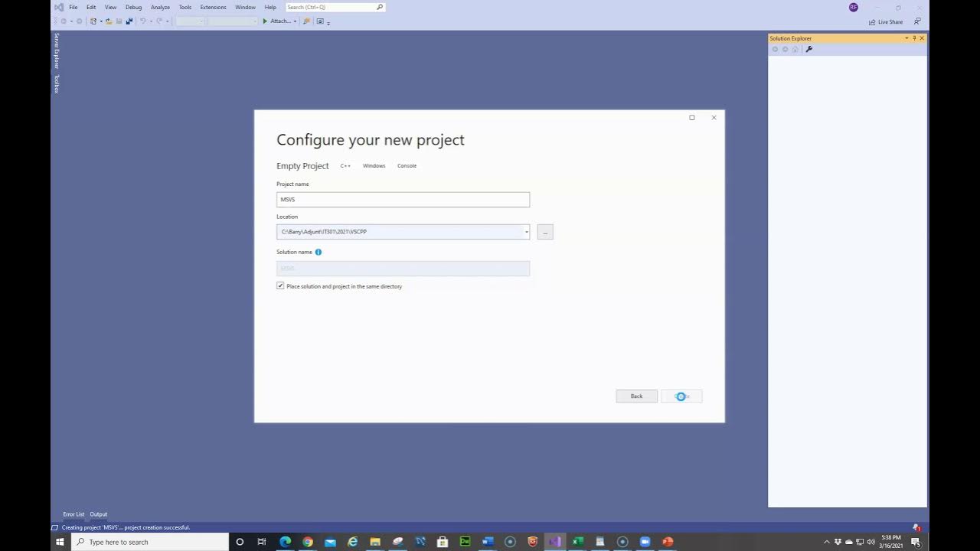Click the Windows Start button
Viewport: 980px width, 551px height.
(x=60, y=542)
